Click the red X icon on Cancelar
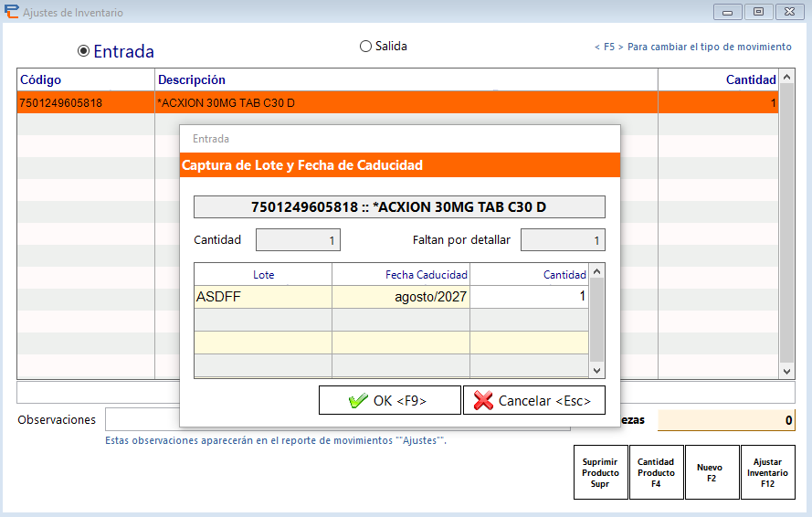812x517 pixels. 483,400
